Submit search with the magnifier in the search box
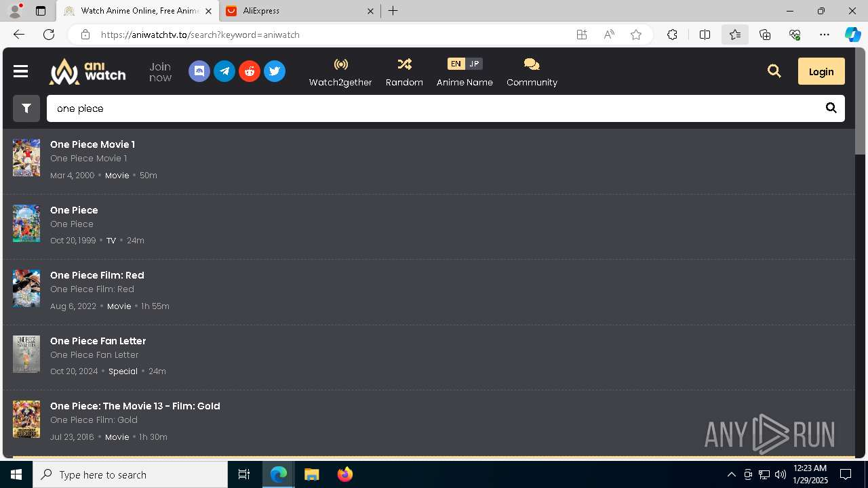868x488 pixels. 831,108
